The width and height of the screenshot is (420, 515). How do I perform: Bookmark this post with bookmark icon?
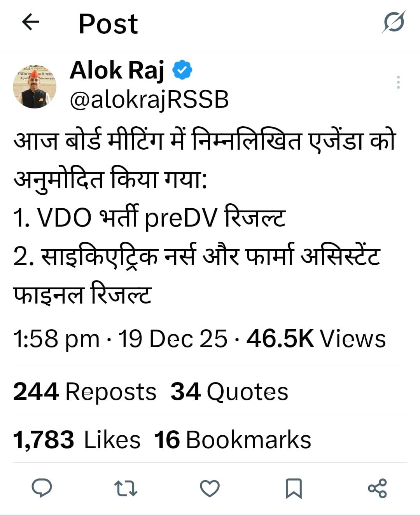point(294,489)
